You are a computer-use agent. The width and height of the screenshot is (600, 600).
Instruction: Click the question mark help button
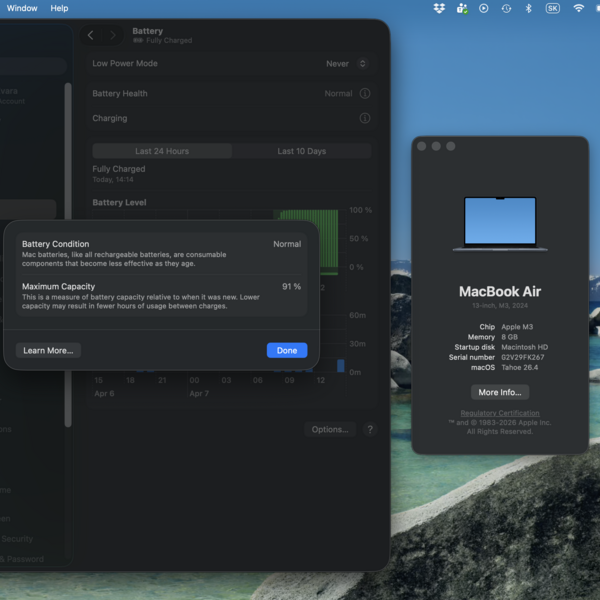point(370,429)
